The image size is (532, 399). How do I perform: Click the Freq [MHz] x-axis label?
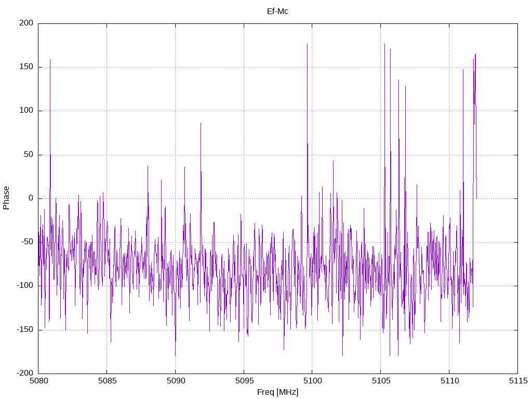tap(277, 392)
